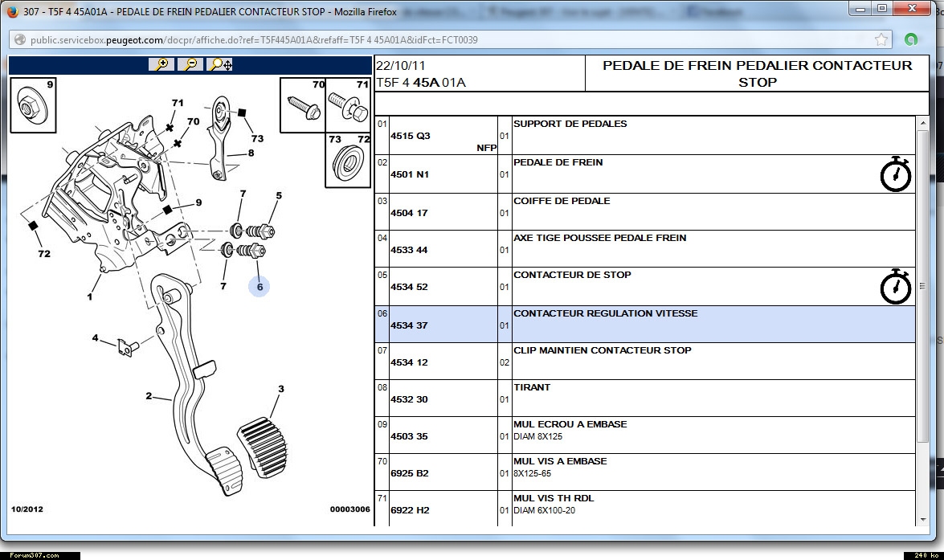Click the highlighted callout number 6
944x560 pixels.
coord(259,287)
